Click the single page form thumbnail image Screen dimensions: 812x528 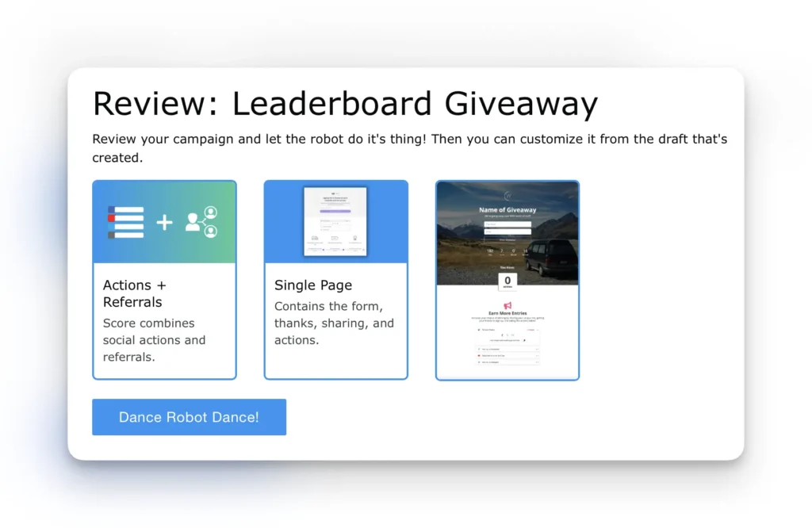pyautogui.click(x=335, y=221)
